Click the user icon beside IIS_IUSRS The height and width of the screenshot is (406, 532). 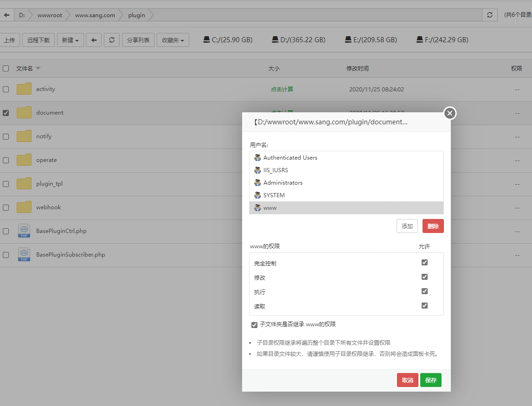coord(257,170)
